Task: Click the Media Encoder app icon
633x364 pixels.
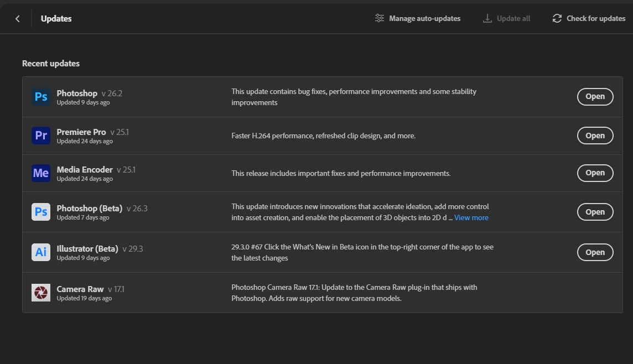Action: tap(41, 173)
